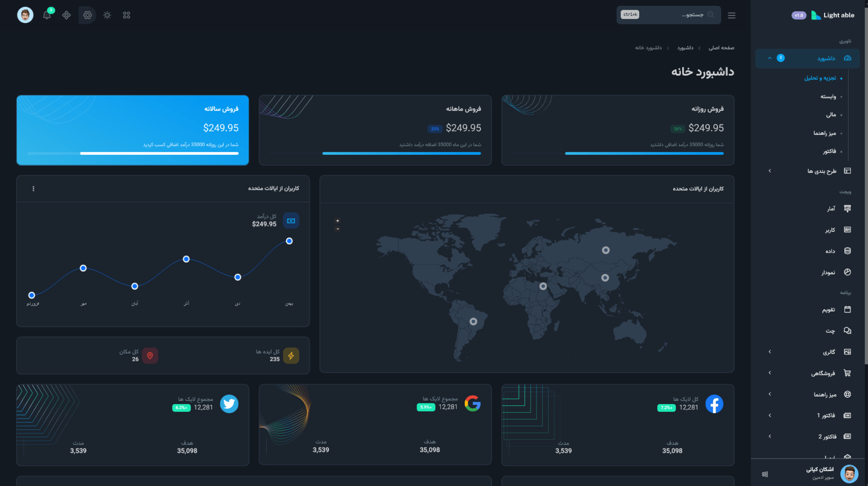The image size is (868, 486).
Task: Click the v1.0 version badge
Action: click(x=799, y=15)
